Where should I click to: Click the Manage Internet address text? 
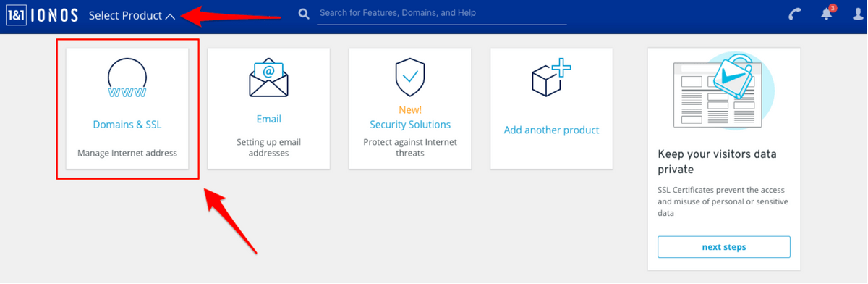[127, 153]
